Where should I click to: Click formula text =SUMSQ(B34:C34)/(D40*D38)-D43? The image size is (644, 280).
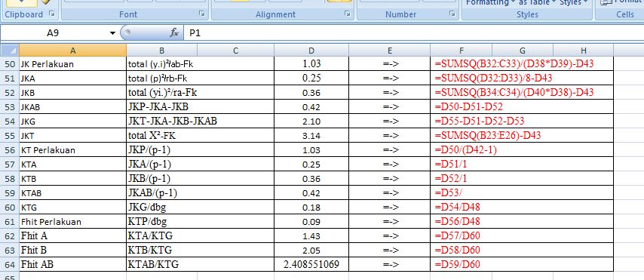(514, 93)
